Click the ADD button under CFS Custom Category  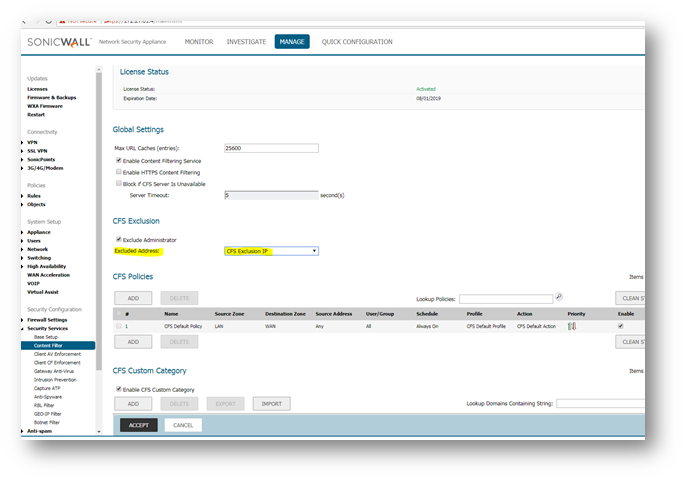click(x=133, y=404)
